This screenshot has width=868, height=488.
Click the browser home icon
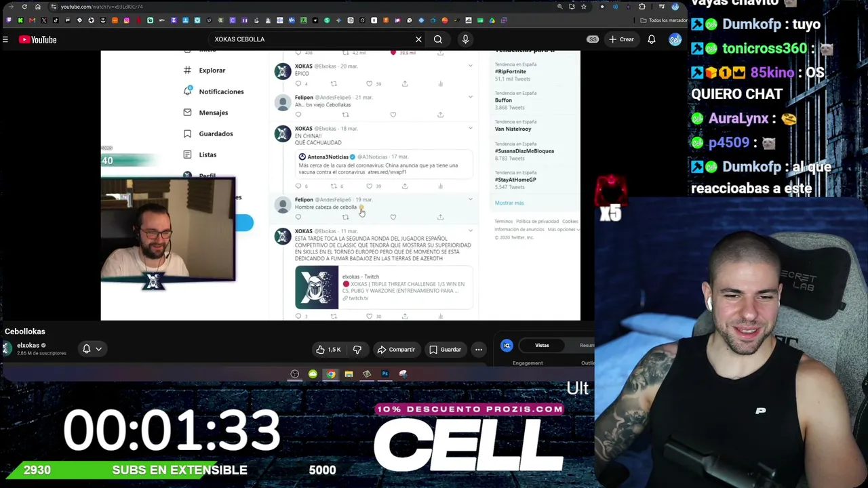(38, 7)
